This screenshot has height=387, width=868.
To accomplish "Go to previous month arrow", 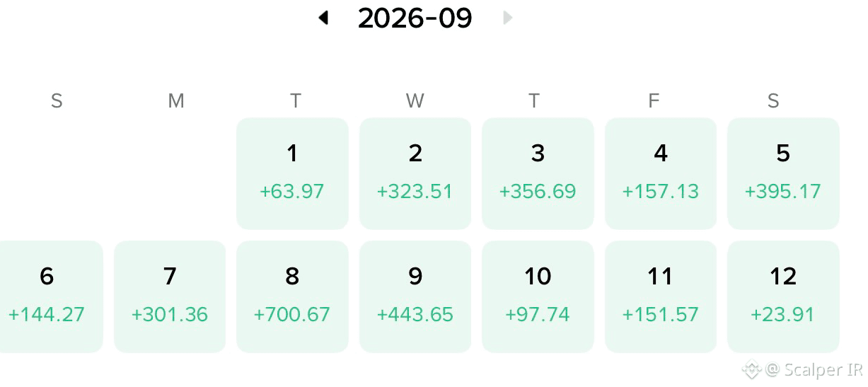I will click(x=323, y=18).
